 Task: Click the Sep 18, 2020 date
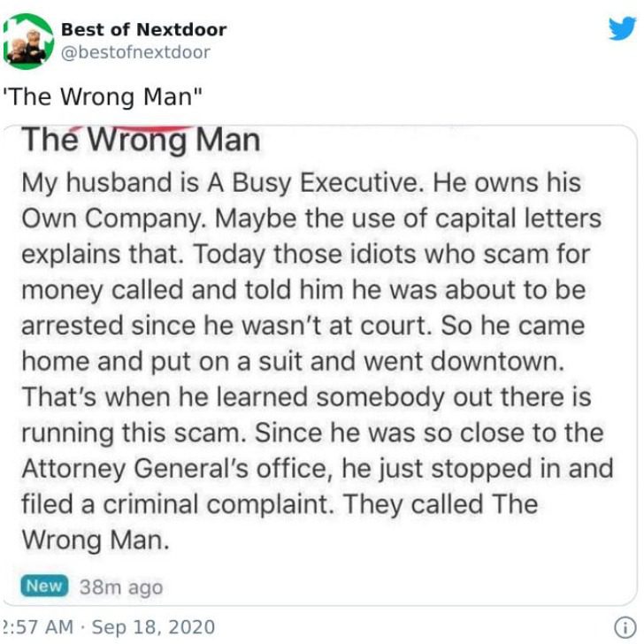coord(153,627)
